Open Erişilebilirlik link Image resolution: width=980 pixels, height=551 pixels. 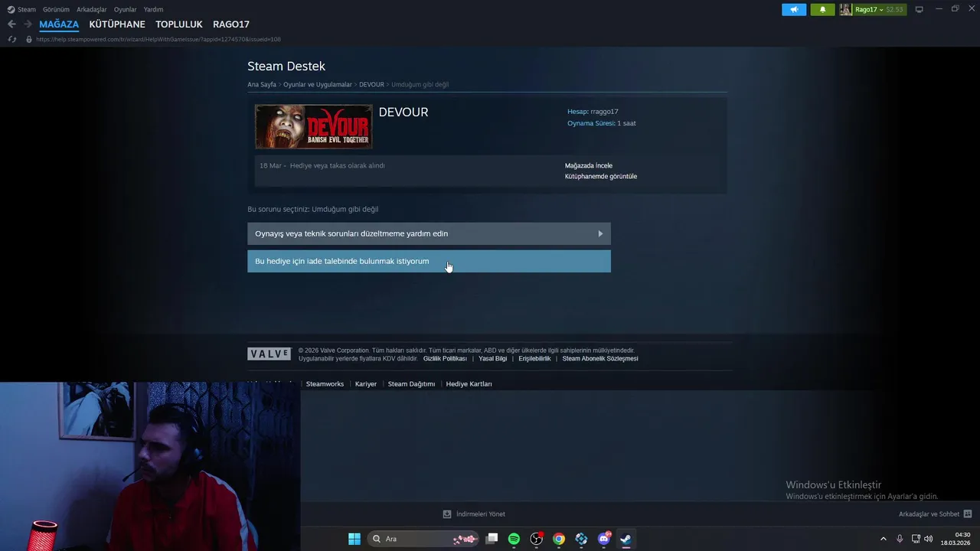click(x=534, y=358)
